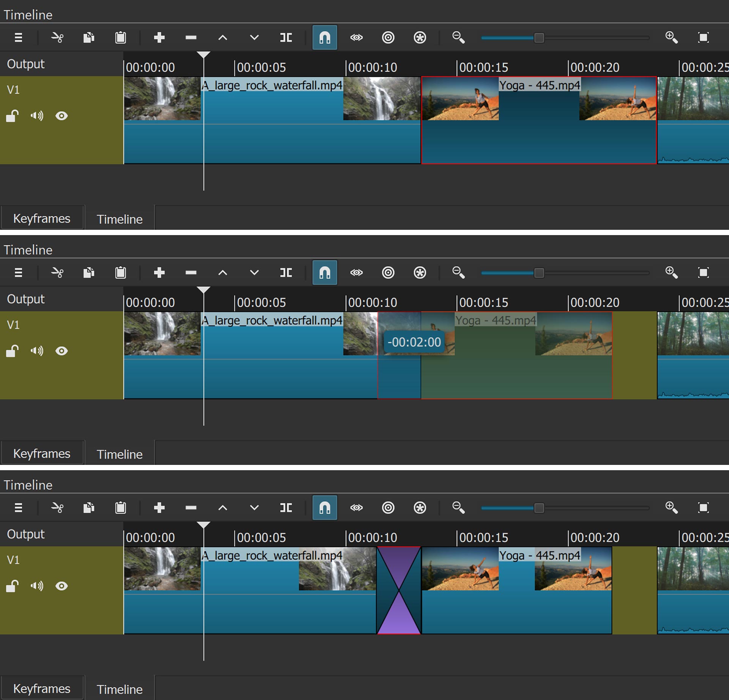This screenshot has width=729, height=700.
Task: Open the timeline hamburger menu
Action: click(x=18, y=37)
